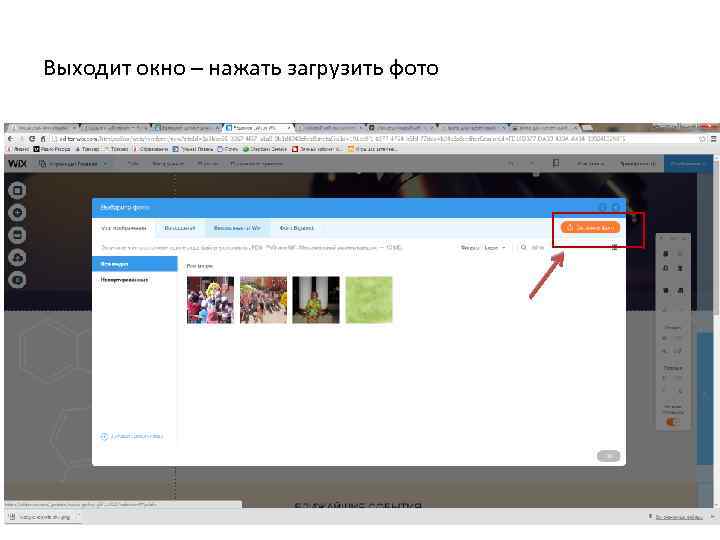This screenshot has height=540, width=720.
Task: Select the second thumbnail with seated group
Action: pyautogui.click(x=263, y=300)
